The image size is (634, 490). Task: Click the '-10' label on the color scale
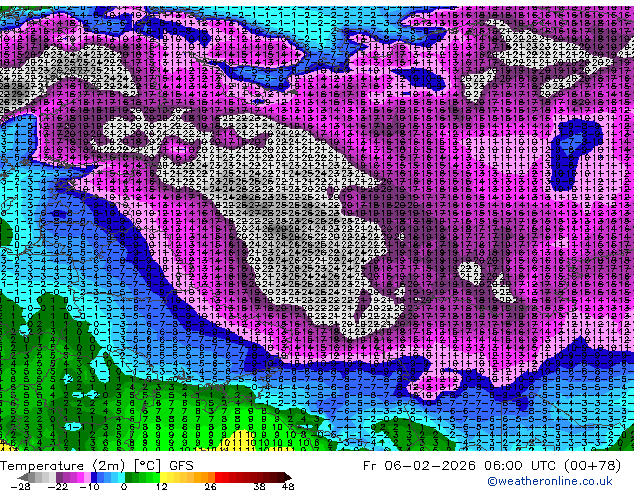coord(89,486)
